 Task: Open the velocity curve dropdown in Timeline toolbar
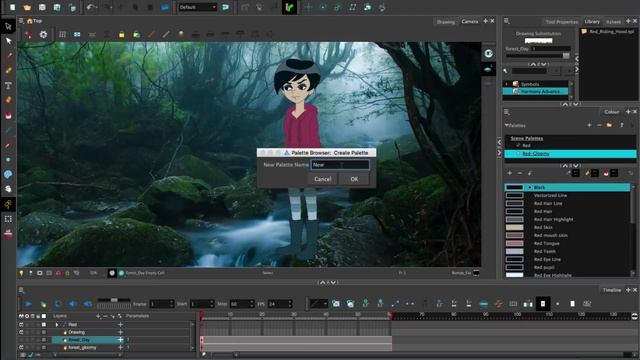(x=318, y=304)
